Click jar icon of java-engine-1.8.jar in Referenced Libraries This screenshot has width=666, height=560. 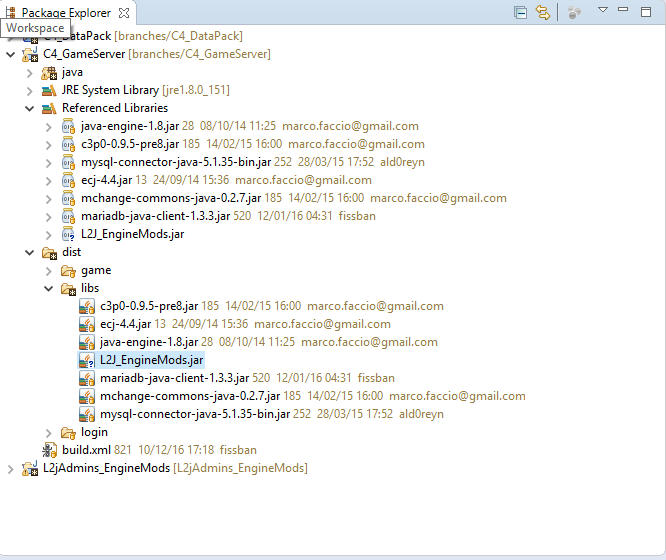68,126
